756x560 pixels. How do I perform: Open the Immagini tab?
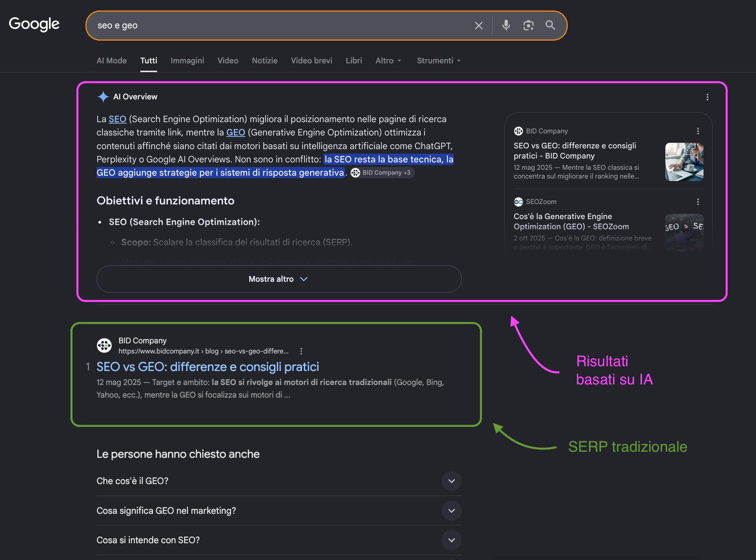point(187,61)
